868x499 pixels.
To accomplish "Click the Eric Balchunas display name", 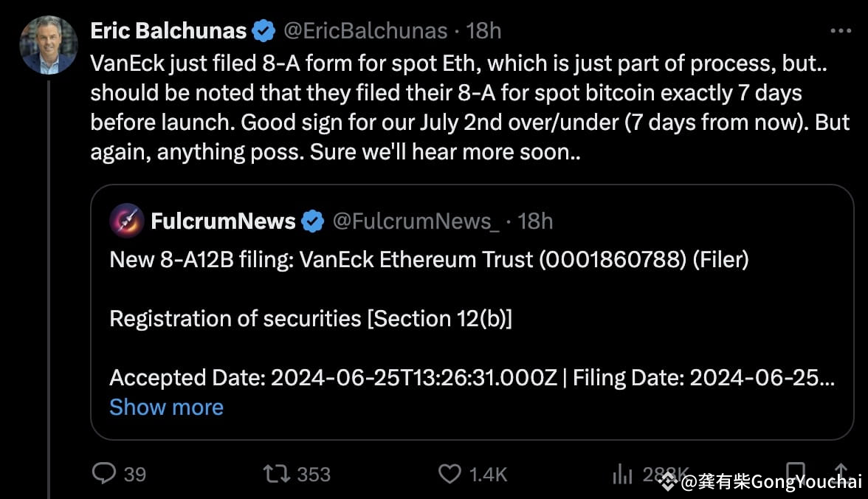I will pyautogui.click(x=168, y=30).
